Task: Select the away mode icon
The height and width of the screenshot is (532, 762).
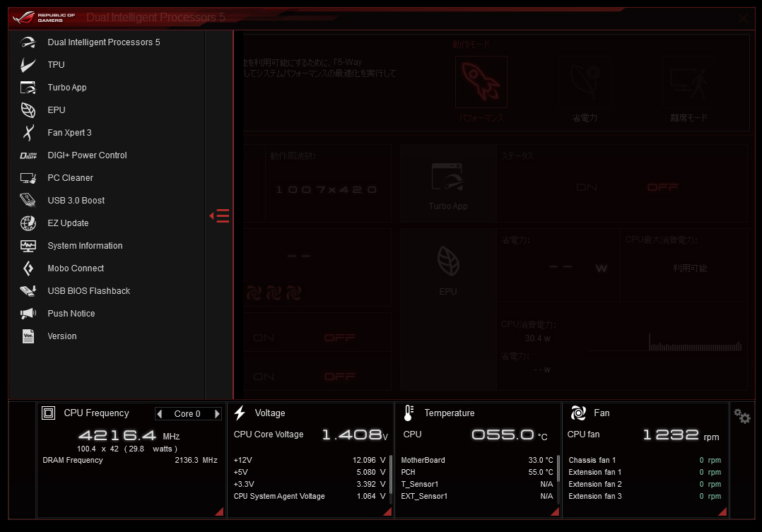Action: 689,82
